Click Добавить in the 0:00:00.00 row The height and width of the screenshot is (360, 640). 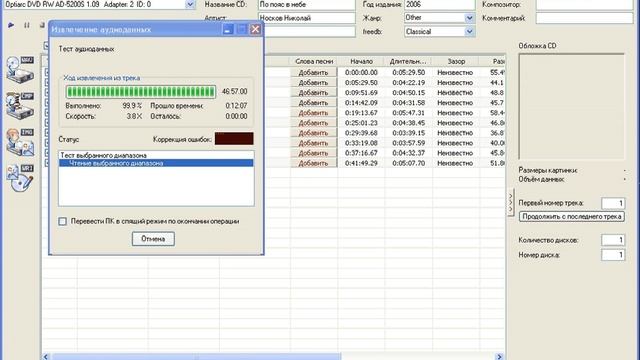coord(313,72)
